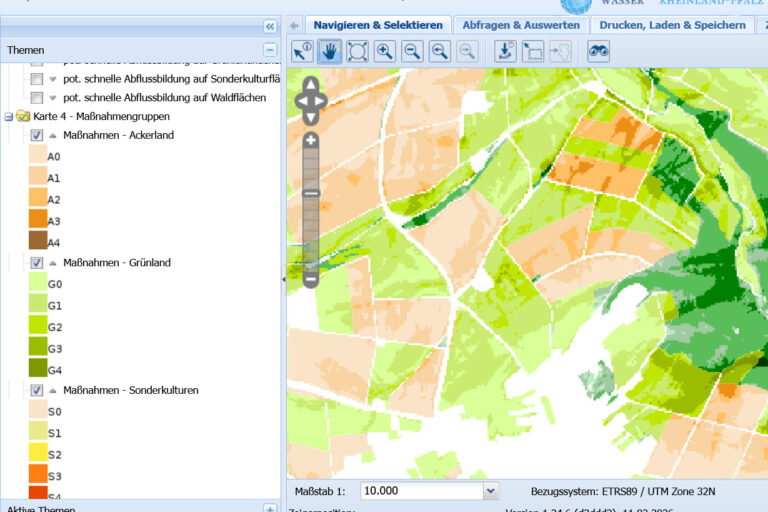This screenshot has width=768, height=512.
Task: Click Bezugssystem ETRS89 / UTM Zone 32N text
Action: click(x=623, y=491)
